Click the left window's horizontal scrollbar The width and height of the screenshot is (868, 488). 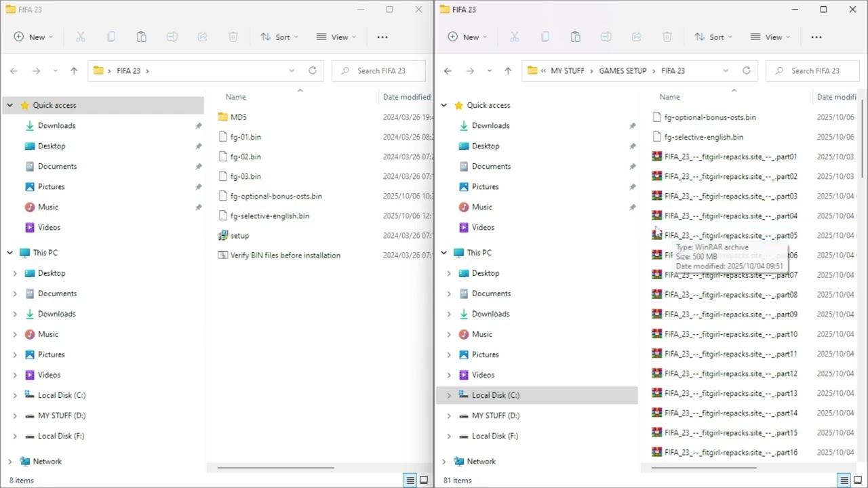pyautogui.click(x=275, y=467)
